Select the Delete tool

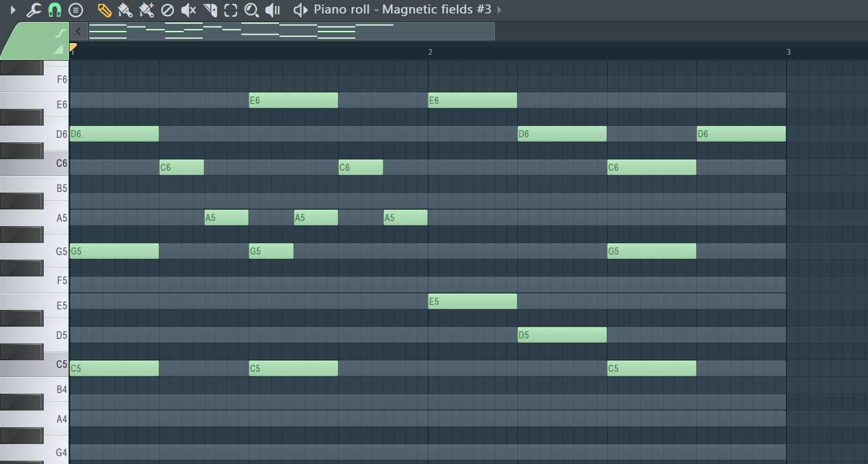167,10
